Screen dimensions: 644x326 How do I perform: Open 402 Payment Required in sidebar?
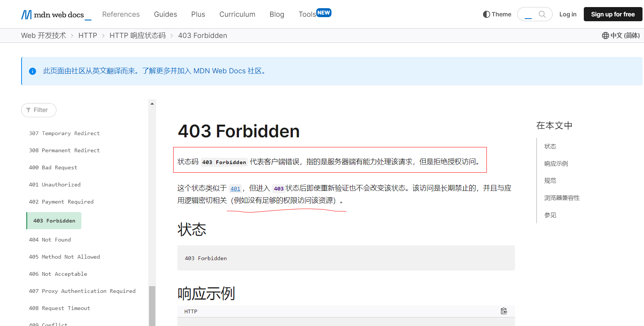(x=61, y=202)
